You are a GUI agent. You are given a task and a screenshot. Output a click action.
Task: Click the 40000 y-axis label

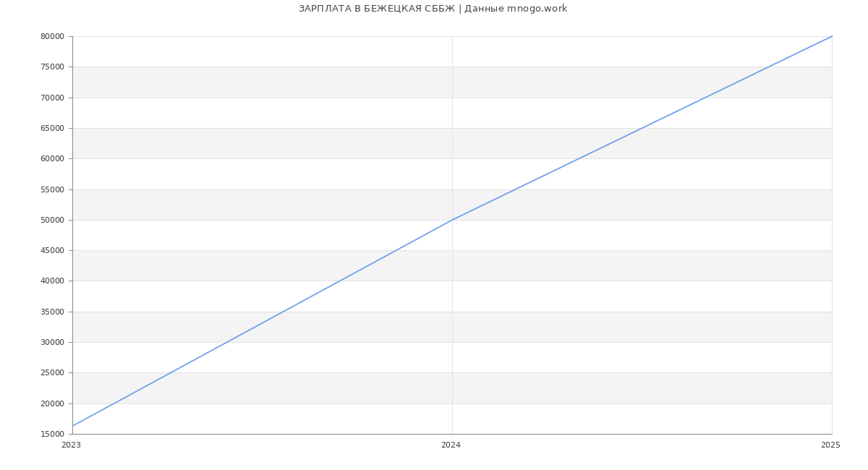click(x=52, y=281)
